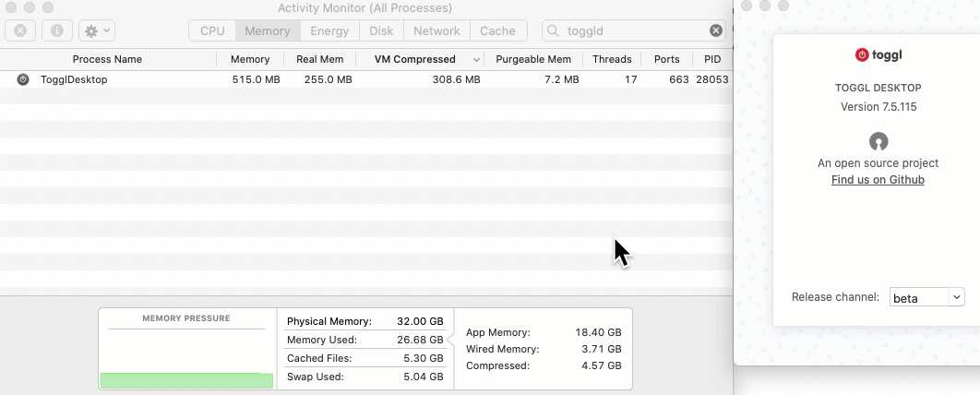The image size is (980, 395).
Task: Sort by the Threads column
Action: tap(612, 59)
